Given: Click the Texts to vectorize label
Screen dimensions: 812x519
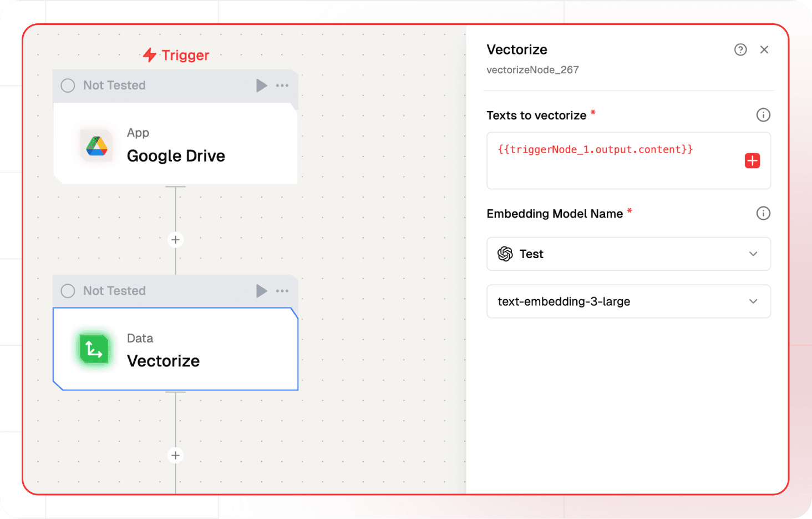Looking at the screenshot, I should [536, 115].
